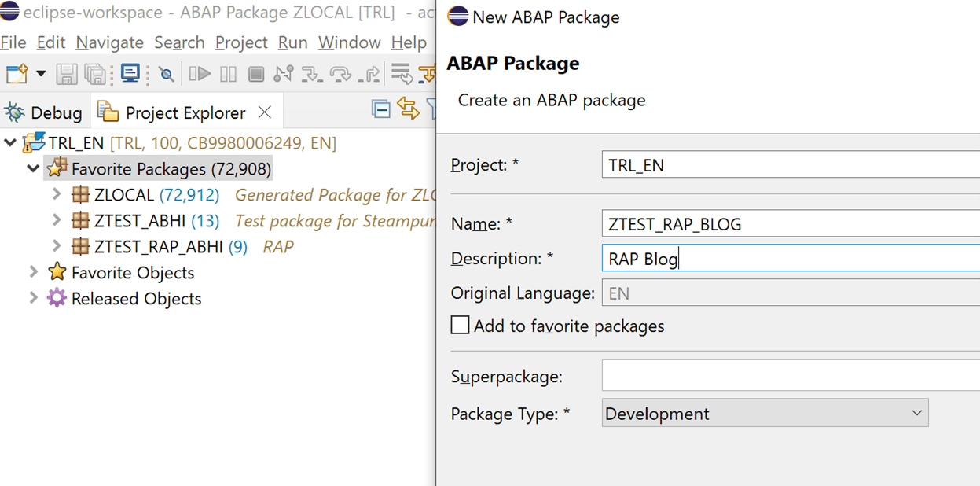Image resolution: width=980 pixels, height=486 pixels.
Task: Expand the ZTEST_RAP_ABHI package node
Action: tap(57, 246)
